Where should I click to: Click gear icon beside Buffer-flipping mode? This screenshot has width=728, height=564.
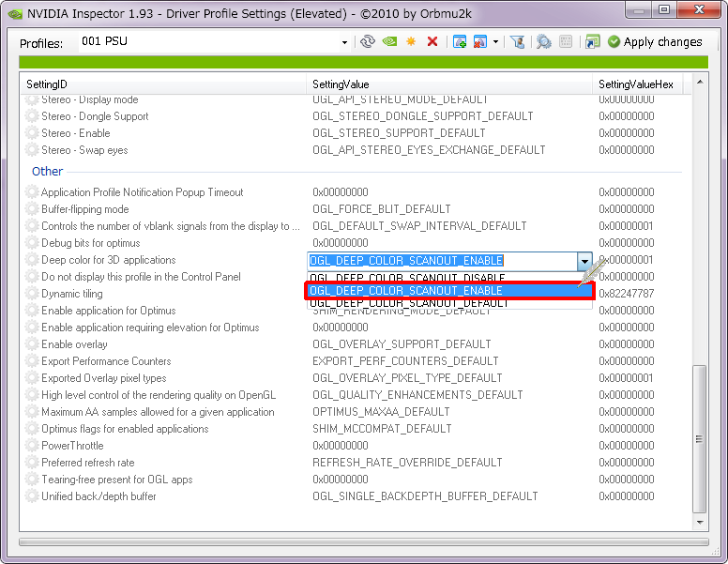coord(32,209)
